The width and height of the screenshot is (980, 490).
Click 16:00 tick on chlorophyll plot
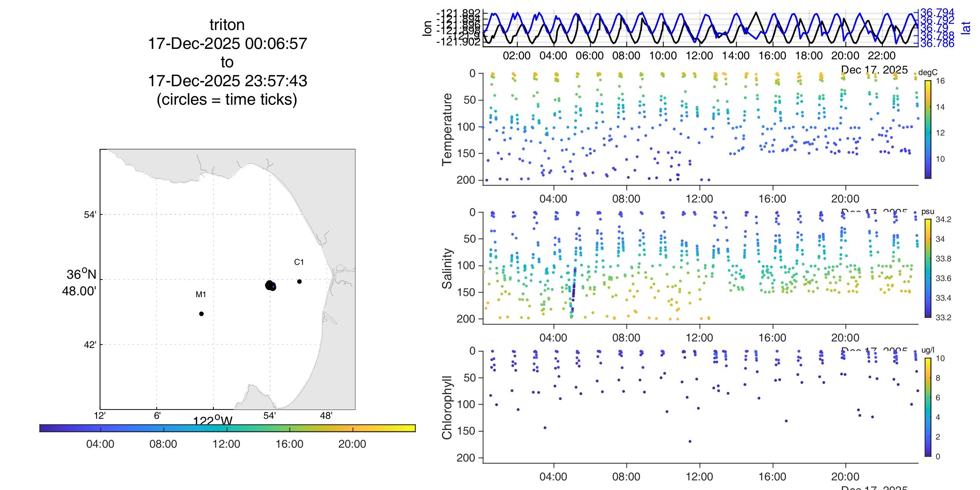click(772, 477)
